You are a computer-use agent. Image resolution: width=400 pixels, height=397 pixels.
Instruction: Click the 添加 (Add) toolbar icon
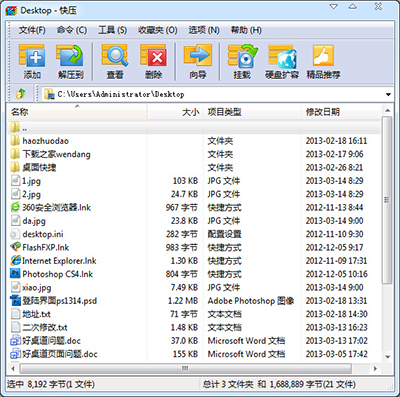[32, 56]
